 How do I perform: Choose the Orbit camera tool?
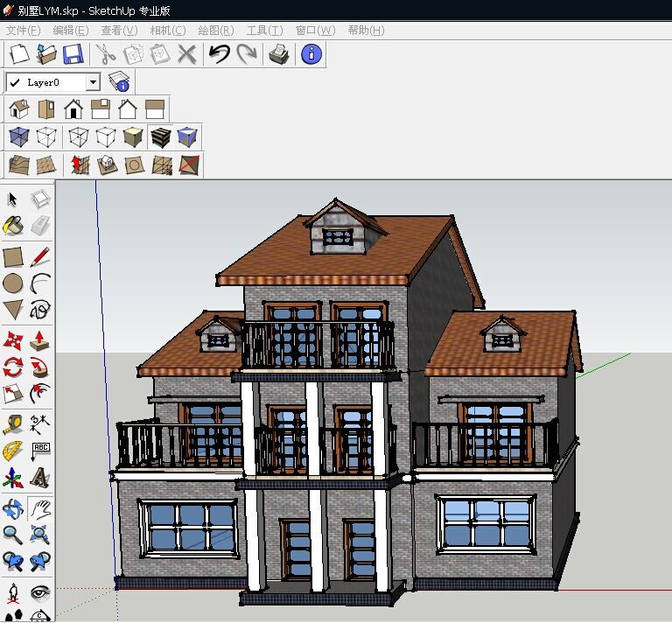[12, 508]
